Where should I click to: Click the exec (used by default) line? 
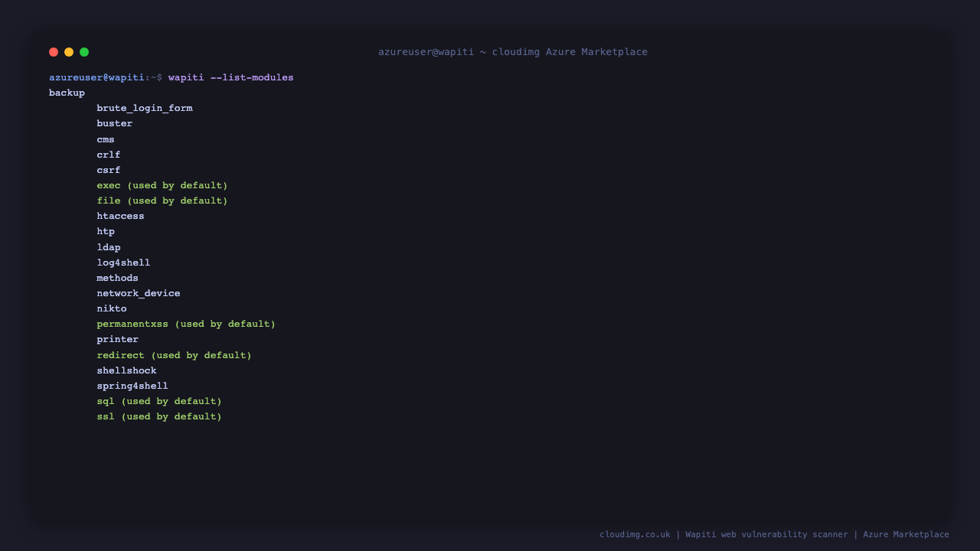(x=162, y=185)
